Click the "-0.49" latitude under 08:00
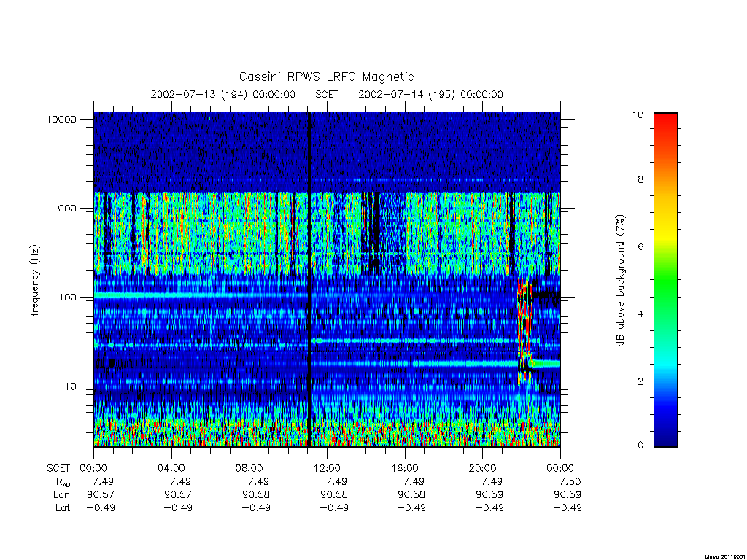 (256, 507)
